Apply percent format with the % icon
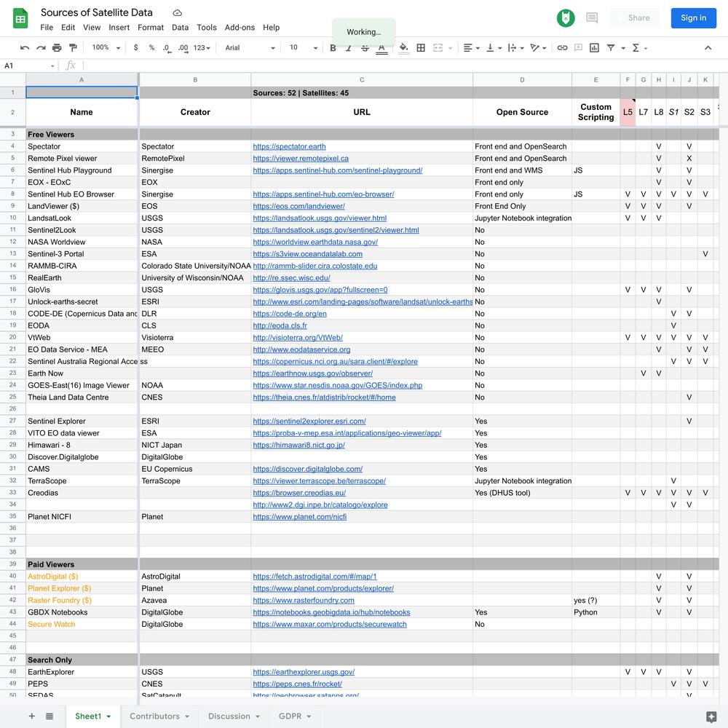 (151, 48)
